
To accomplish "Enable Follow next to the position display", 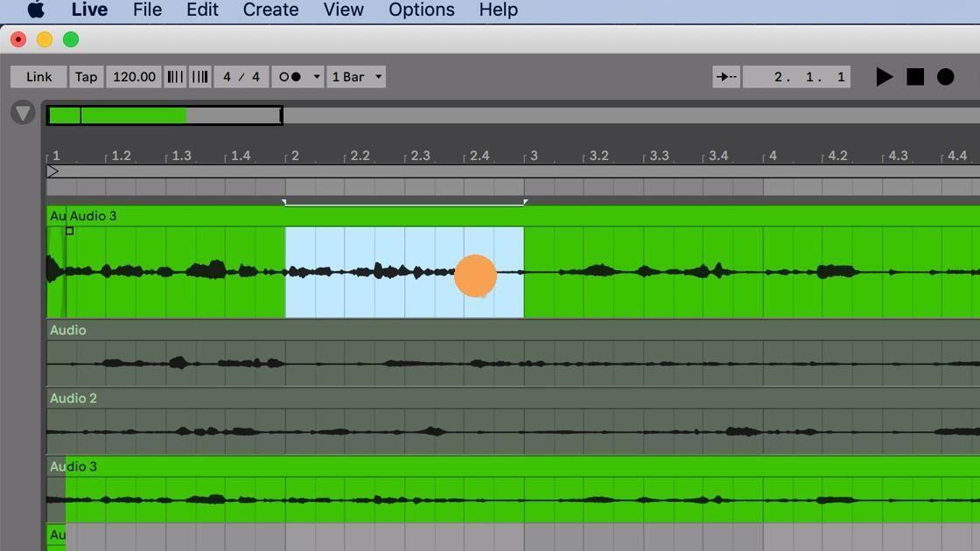I will [x=725, y=77].
